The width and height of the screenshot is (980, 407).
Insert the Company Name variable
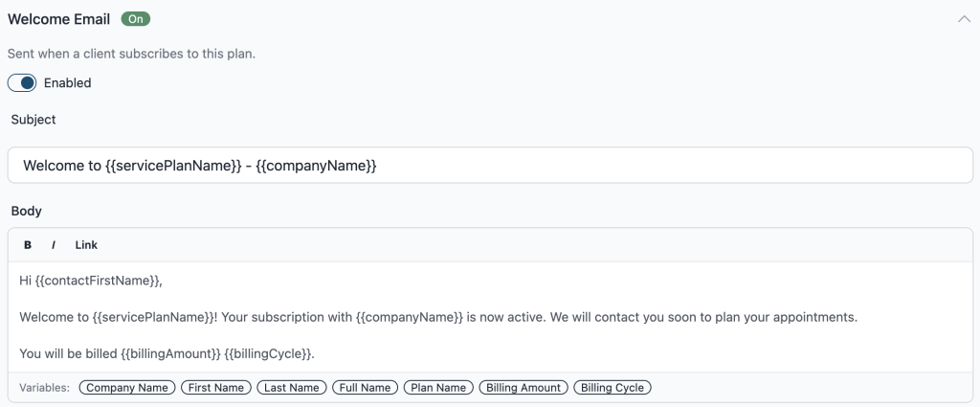(127, 388)
